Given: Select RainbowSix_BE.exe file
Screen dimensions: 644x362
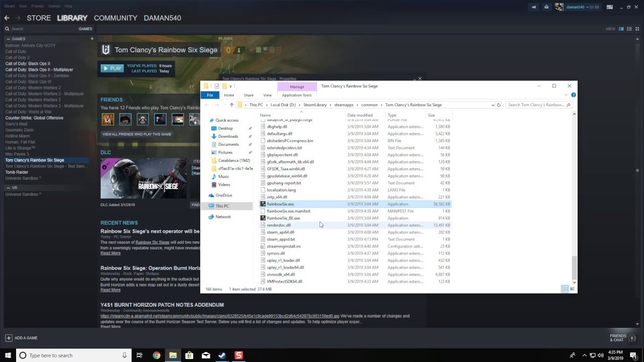Looking at the screenshot, I should tap(283, 218).
